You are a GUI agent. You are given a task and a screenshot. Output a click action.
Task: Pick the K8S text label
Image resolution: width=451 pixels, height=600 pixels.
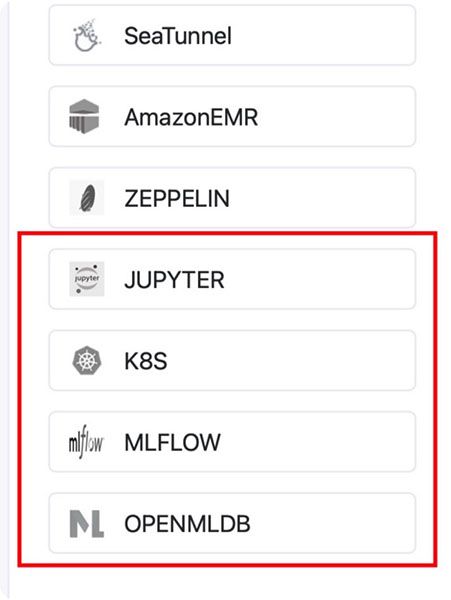click(146, 361)
